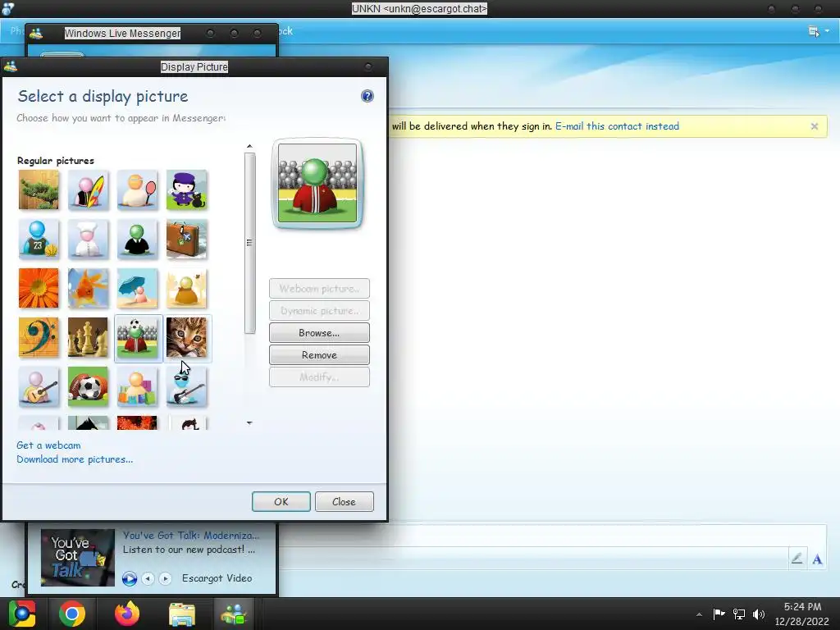Confirm with the OK button
840x630 pixels.
point(281,501)
